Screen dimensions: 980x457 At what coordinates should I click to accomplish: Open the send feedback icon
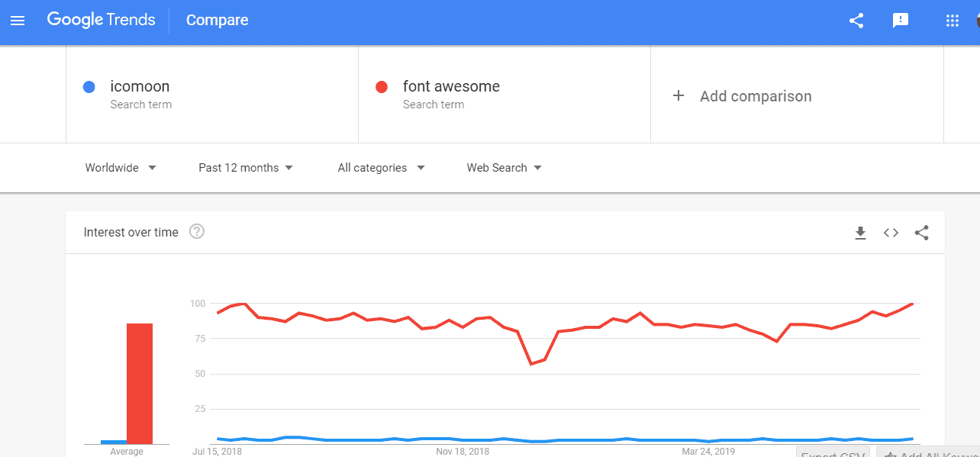(x=901, y=21)
